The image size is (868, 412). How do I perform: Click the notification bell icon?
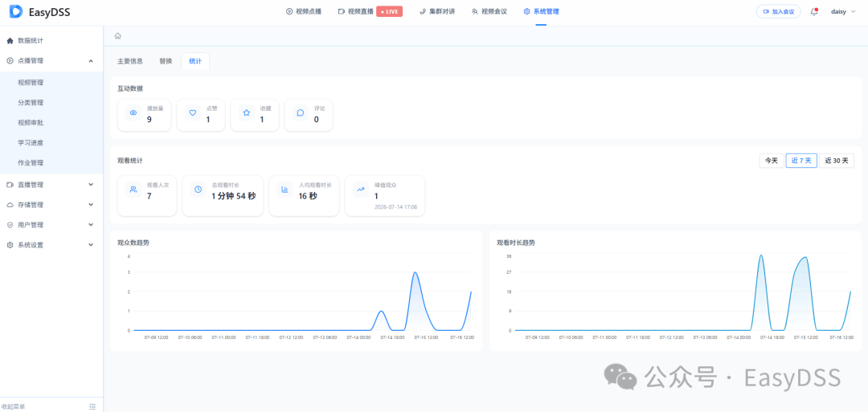click(x=813, y=11)
